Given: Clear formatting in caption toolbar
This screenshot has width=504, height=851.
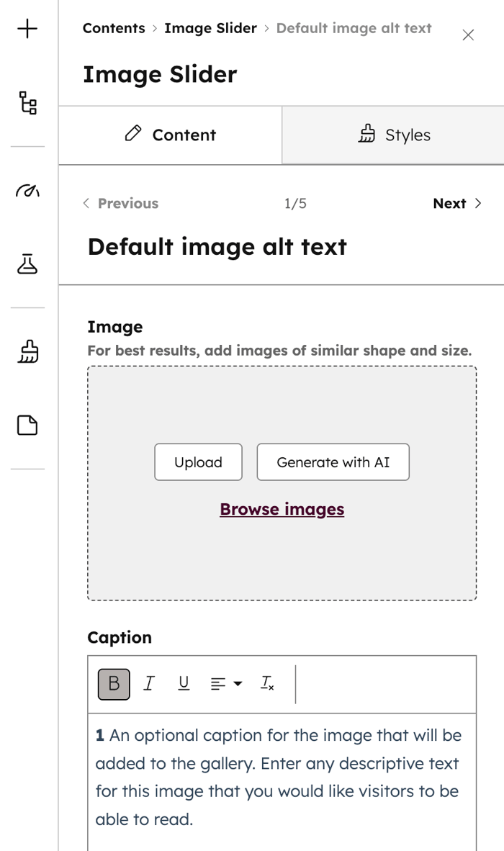Looking at the screenshot, I should (267, 683).
